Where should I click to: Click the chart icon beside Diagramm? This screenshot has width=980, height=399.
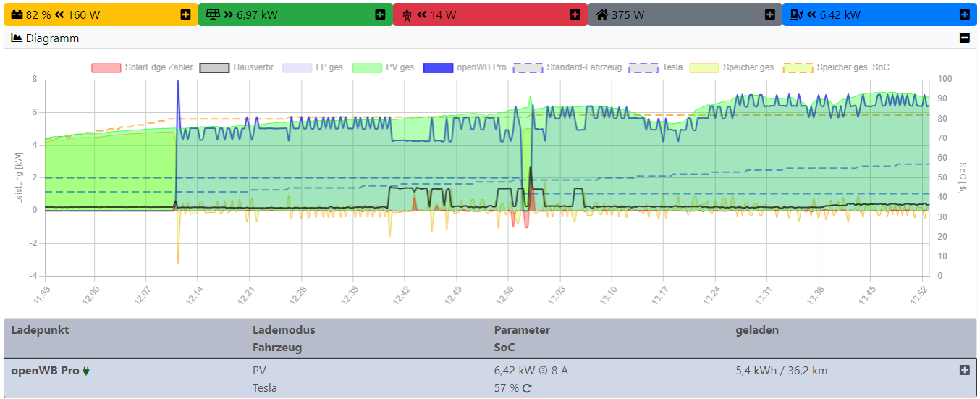17,38
